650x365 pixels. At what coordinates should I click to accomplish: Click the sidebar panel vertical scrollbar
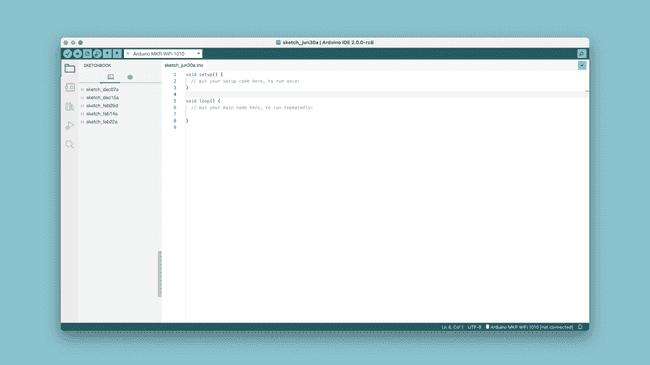160,274
